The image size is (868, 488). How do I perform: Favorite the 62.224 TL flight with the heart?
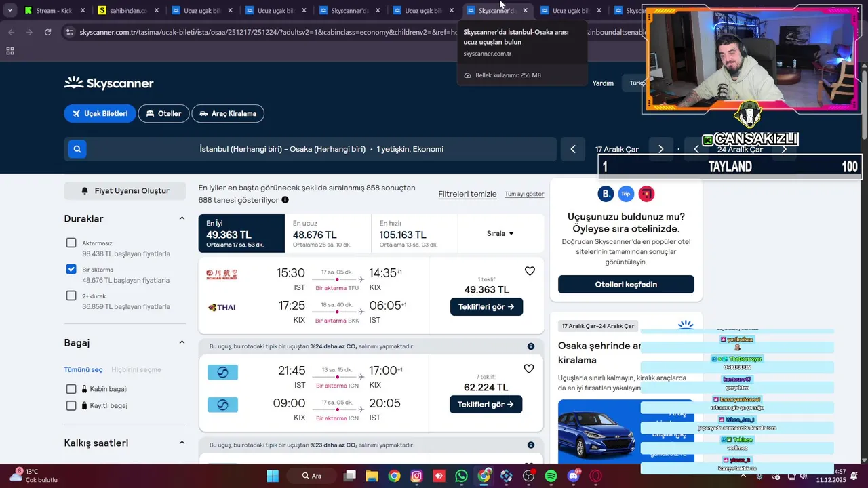[529, 369]
